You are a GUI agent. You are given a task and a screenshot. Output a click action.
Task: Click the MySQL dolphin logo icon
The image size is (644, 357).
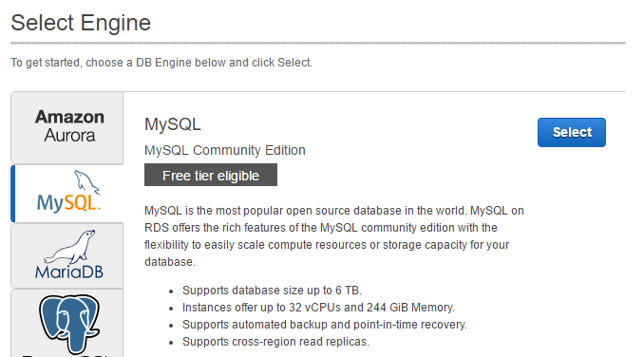click(86, 181)
